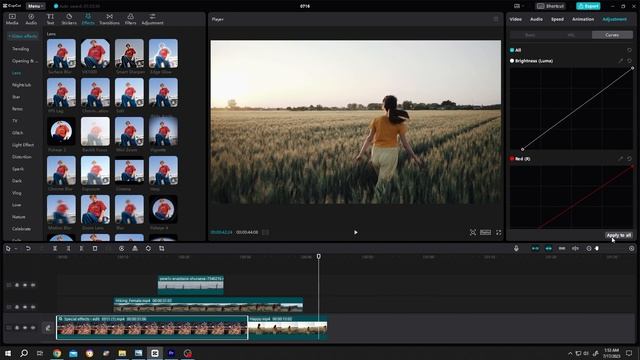The height and width of the screenshot is (360, 640).
Task: Toggle auto snapping in the timeline
Action: pos(549,248)
